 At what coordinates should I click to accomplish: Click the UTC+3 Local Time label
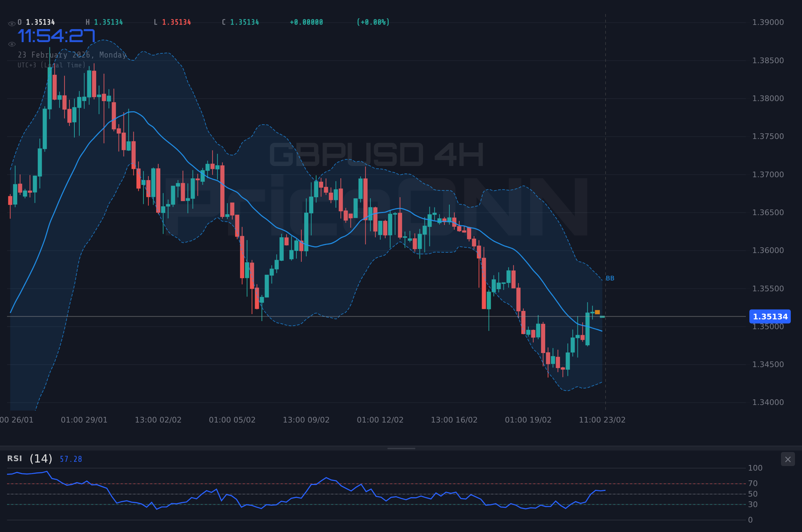click(x=52, y=65)
